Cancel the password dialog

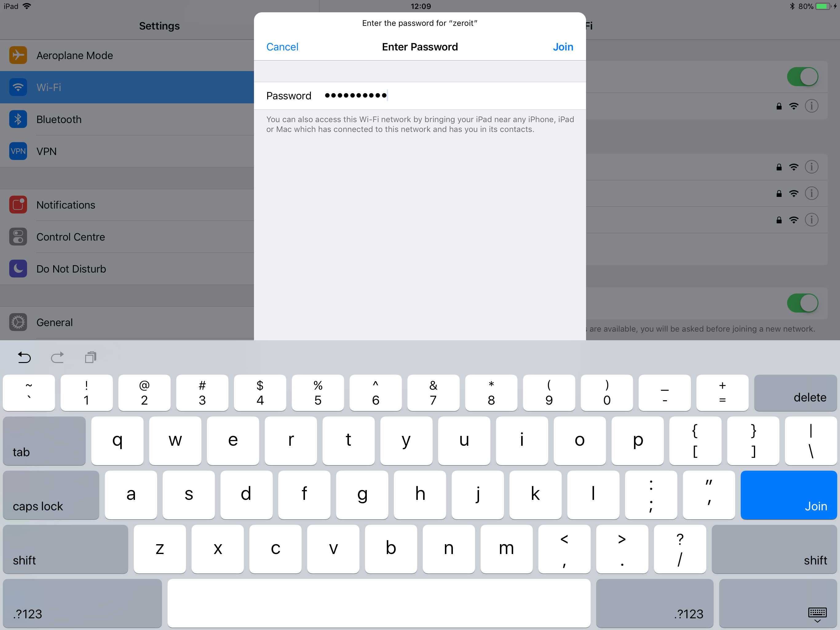[282, 47]
